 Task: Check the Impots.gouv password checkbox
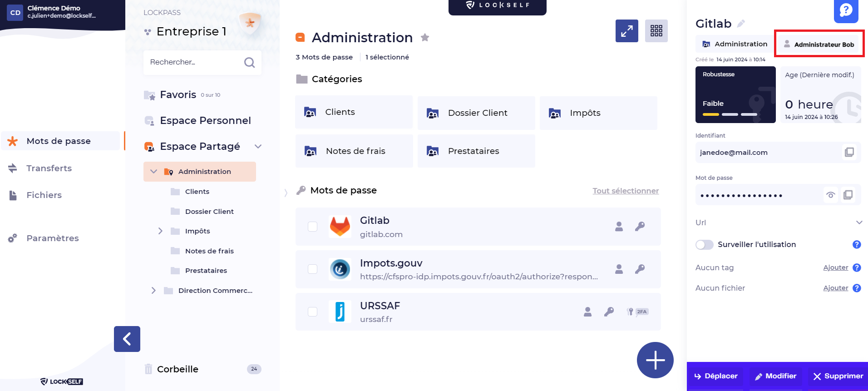312,269
